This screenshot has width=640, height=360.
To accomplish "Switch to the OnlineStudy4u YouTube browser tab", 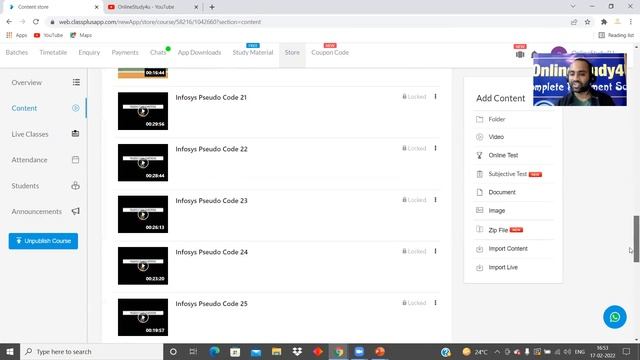I will point(153,7).
